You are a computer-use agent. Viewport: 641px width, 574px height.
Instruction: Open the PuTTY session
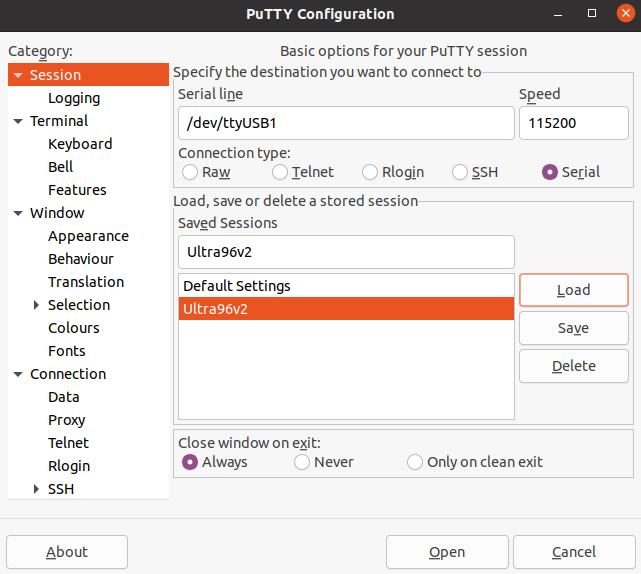(447, 552)
